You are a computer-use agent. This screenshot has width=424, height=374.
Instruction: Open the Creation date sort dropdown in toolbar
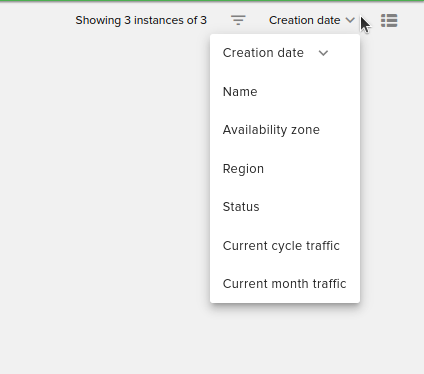312,20
